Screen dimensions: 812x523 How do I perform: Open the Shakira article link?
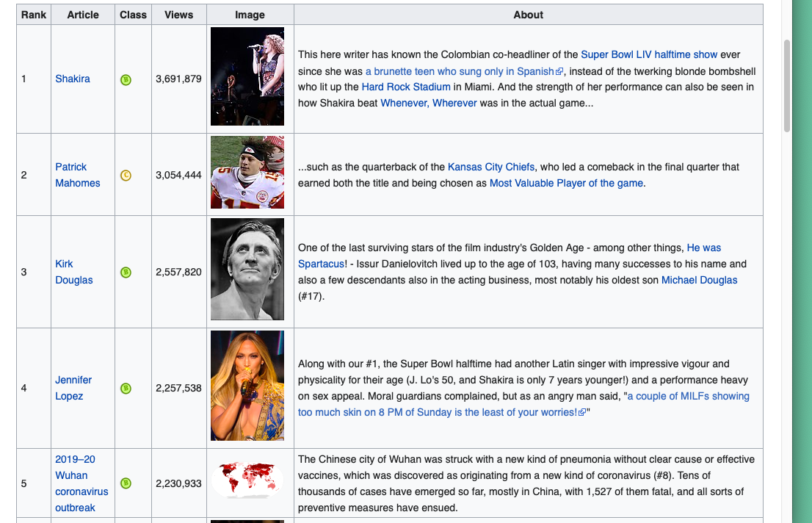(73, 79)
